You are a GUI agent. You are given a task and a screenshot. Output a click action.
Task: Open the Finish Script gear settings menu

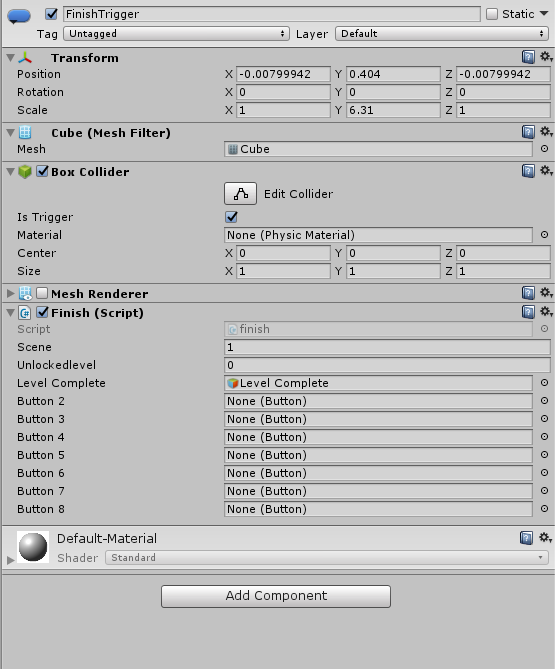(546, 312)
